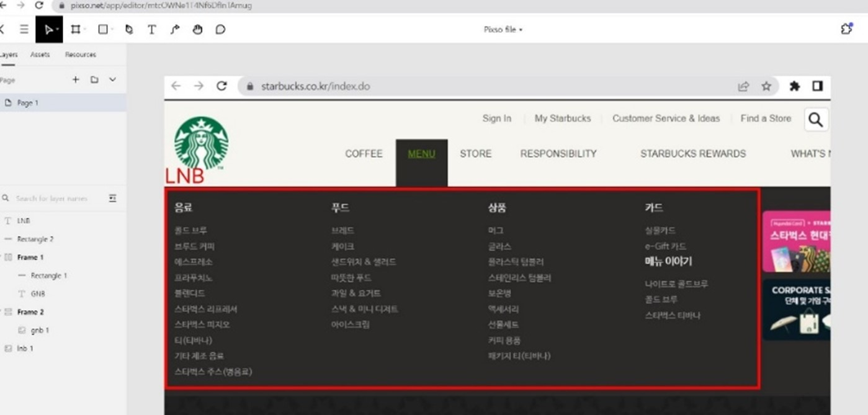Image resolution: width=868 pixels, height=415 pixels.
Task: Select the lnb 1 image layer
Action: [63, 349]
